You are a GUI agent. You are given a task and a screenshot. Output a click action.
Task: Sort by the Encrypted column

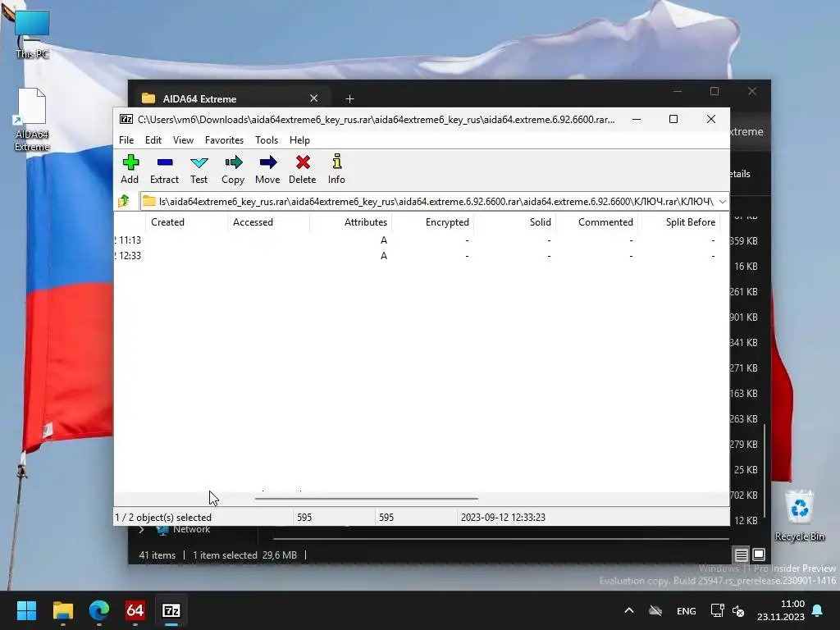[x=433, y=221]
